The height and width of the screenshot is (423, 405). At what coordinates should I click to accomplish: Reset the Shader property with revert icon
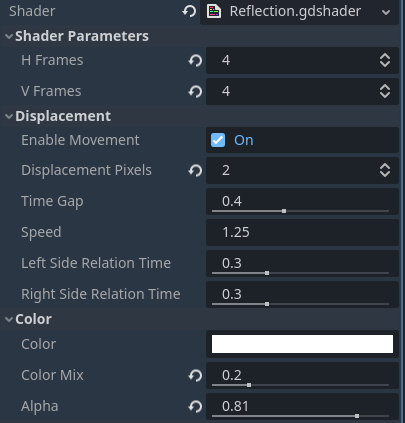click(189, 11)
